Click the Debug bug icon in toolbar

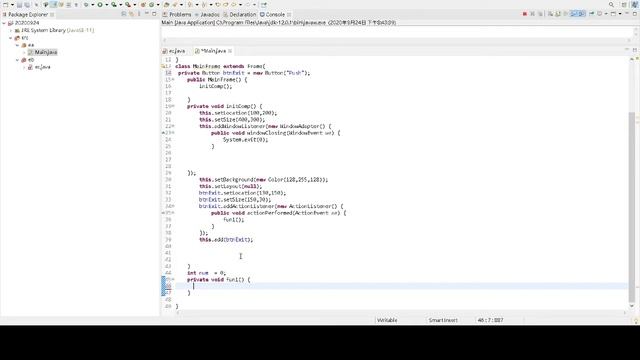coord(86,4)
